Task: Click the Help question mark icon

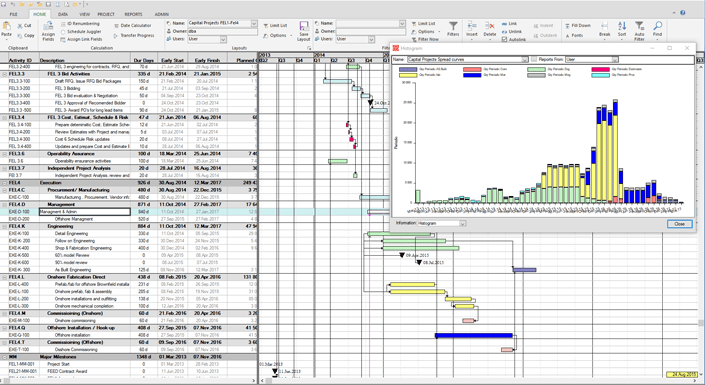Action: pyautogui.click(x=683, y=13)
